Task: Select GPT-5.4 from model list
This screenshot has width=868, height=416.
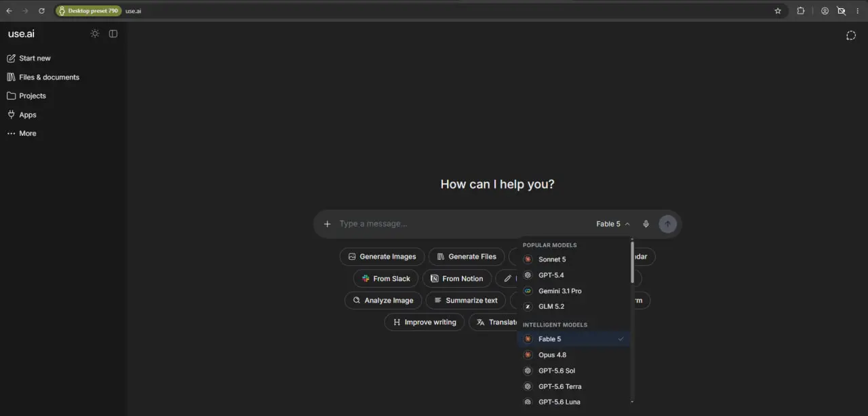Action: (x=574, y=275)
